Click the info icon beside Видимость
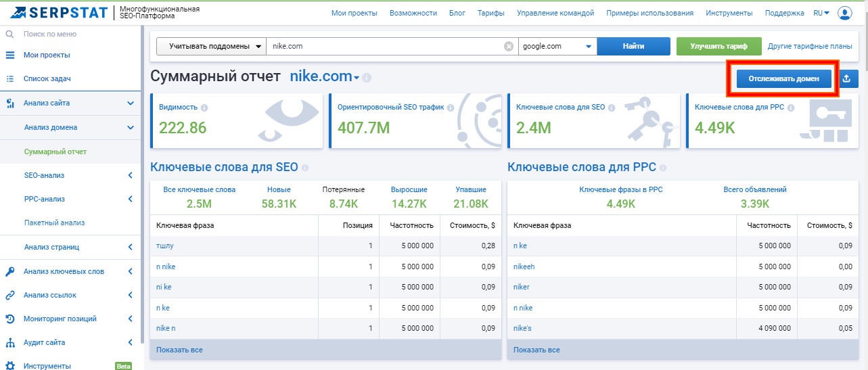Screen dimensions: 868x370 [204, 108]
